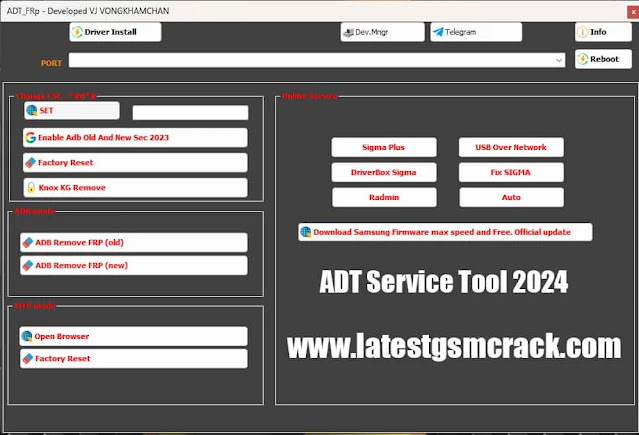Run ADB Remove FRP (old)
This screenshot has width=639, height=435.
click(x=134, y=243)
